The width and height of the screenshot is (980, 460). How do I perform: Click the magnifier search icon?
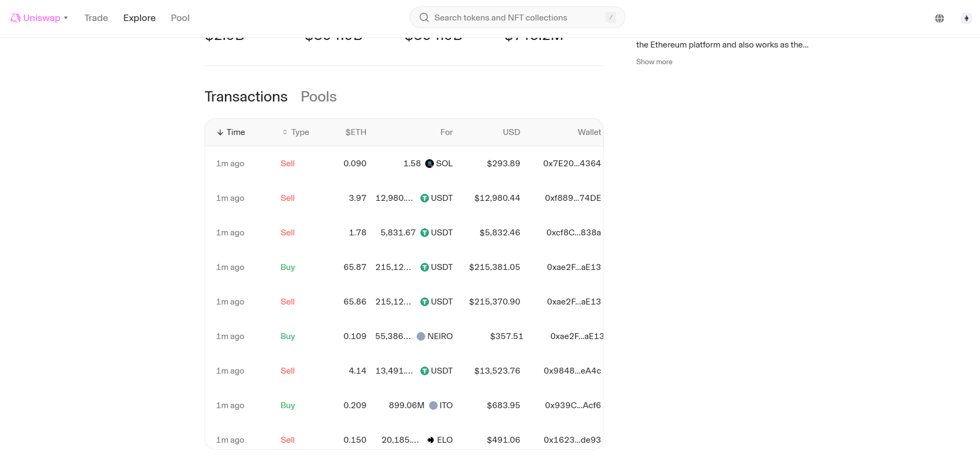coord(424,18)
